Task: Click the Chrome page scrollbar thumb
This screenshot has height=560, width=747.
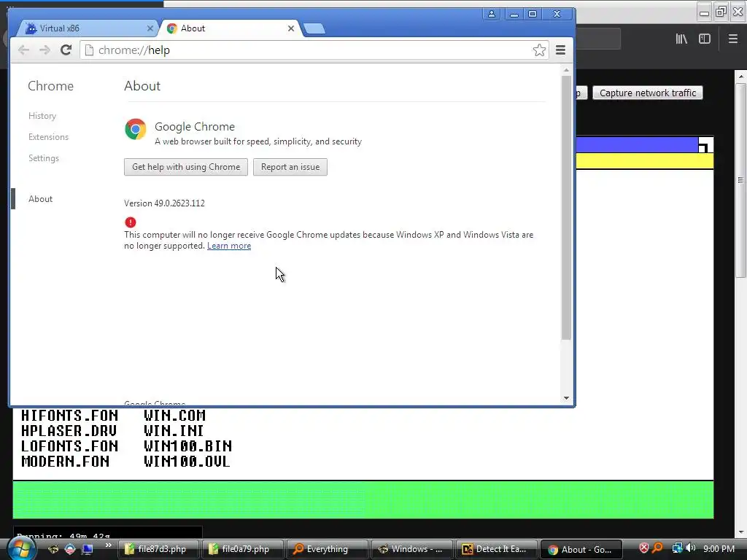Action: [x=566, y=207]
